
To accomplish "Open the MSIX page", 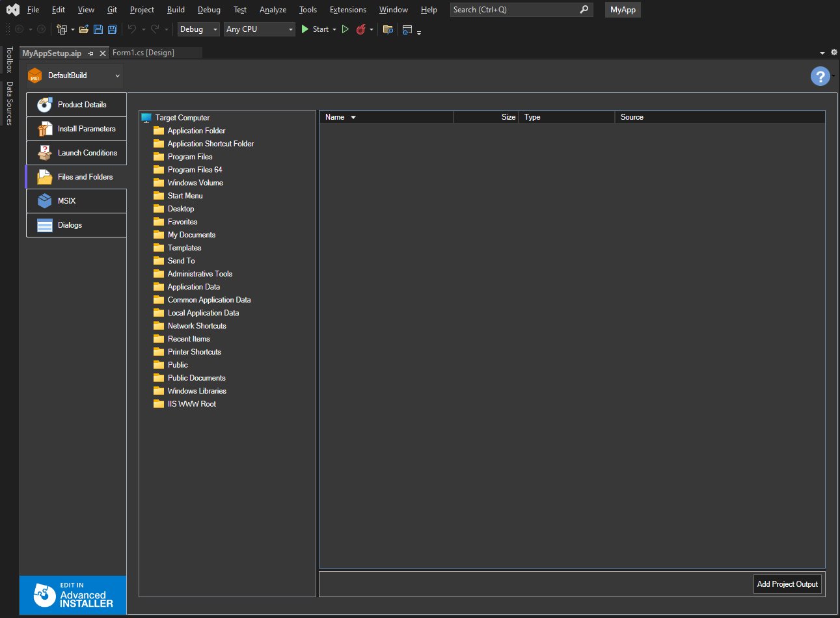I will pos(76,201).
